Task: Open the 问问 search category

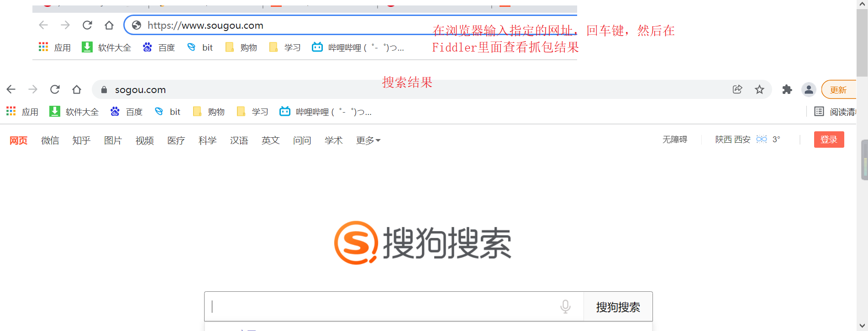Action: (x=302, y=140)
